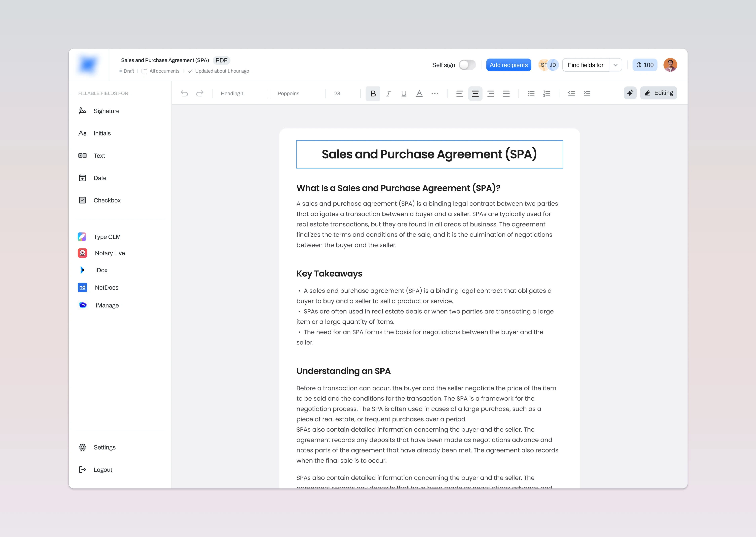
Task: Insert a bulleted list
Action: [x=531, y=94]
